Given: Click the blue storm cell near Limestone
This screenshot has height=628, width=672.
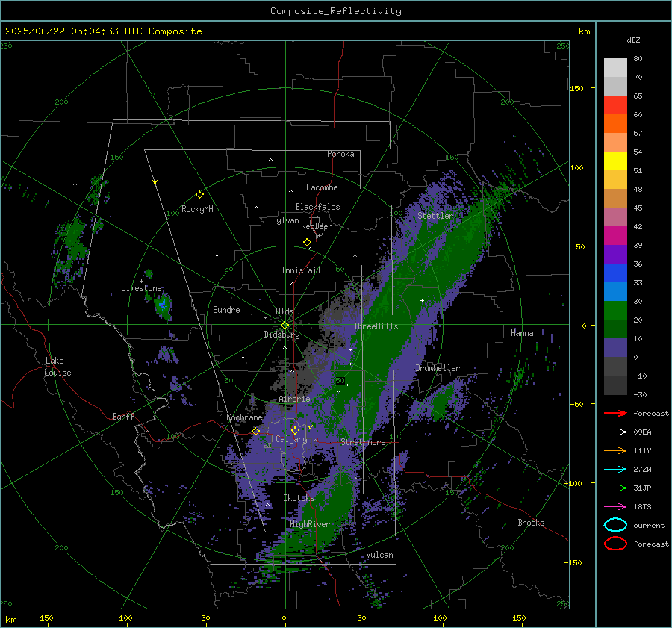Looking at the screenshot, I should point(163,305).
